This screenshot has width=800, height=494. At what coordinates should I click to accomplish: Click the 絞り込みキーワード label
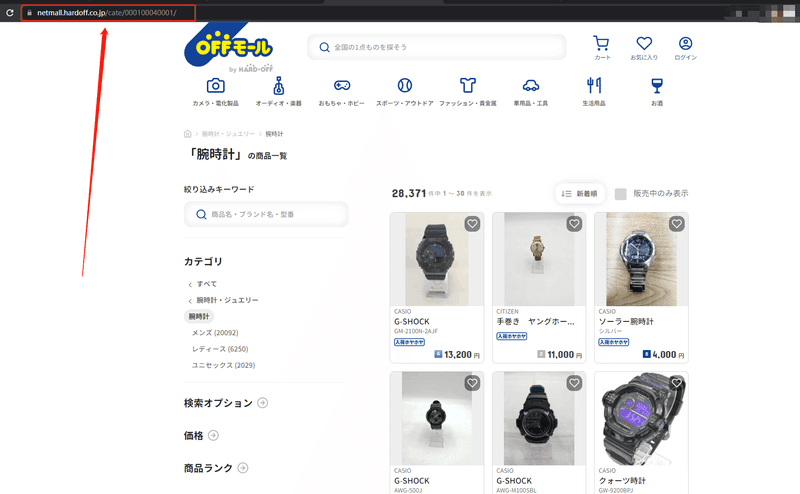pos(219,189)
